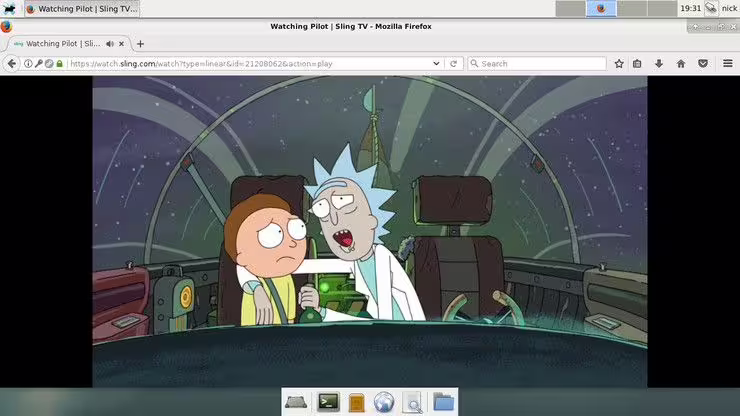Switch to the active Firefox workspace
The image size is (740, 416).
[601, 8]
